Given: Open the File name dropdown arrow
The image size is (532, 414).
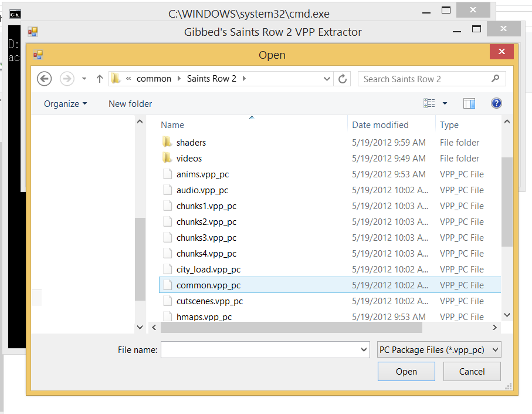Looking at the screenshot, I should pyautogui.click(x=364, y=350).
